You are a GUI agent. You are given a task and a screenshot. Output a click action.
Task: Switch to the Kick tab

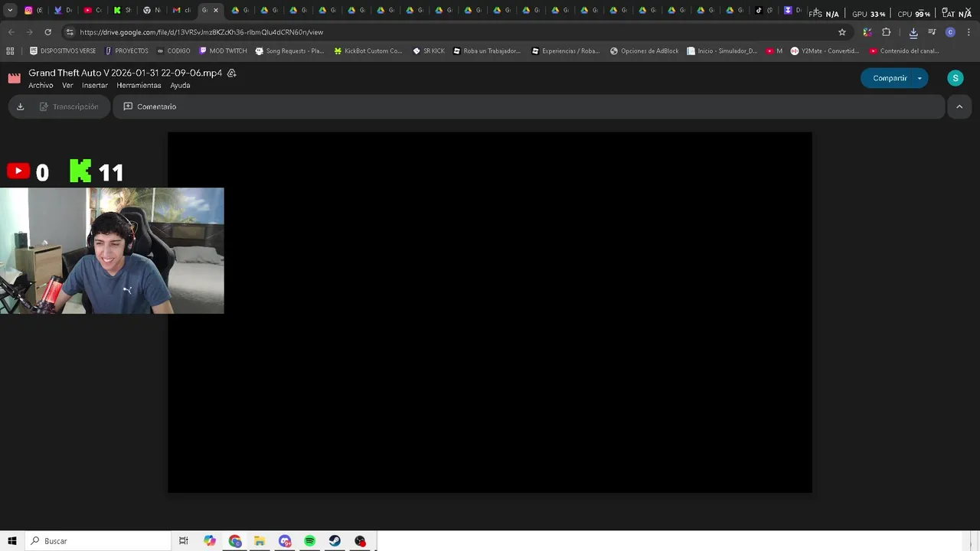pyautogui.click(x=121, y=10)
